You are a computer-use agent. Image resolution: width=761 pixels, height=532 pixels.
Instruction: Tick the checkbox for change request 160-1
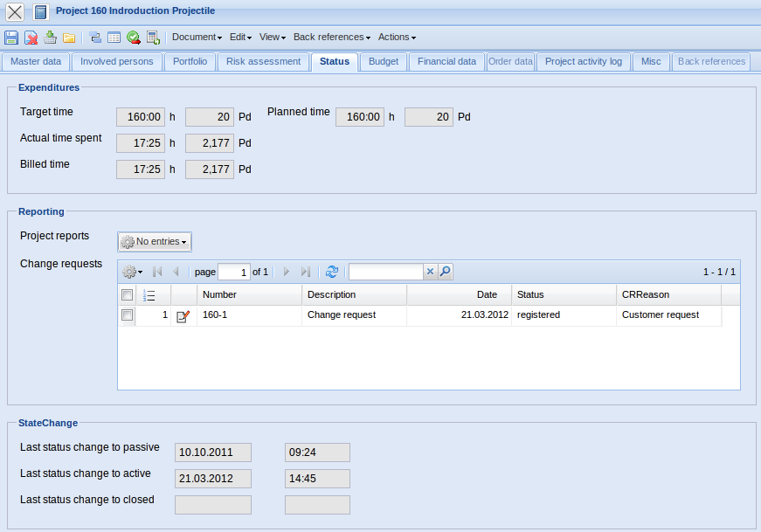click(128, 315)
